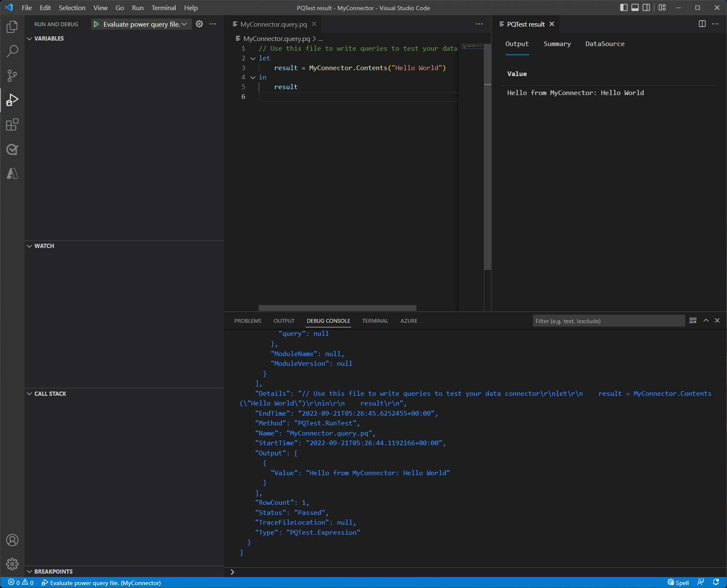Screen dimensions: 727x588
Task: Open launch configuration settings gear
Action: point(199,24)
